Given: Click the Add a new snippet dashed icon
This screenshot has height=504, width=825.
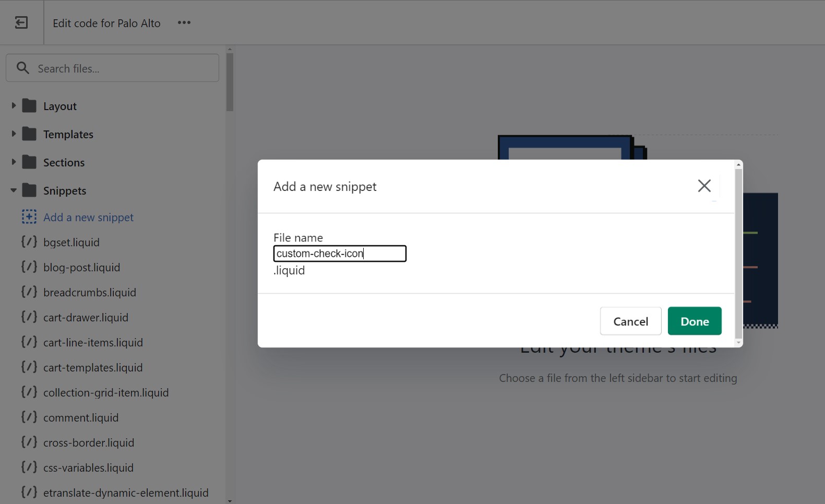Looking at the screenshot, I should coord(29,217).
